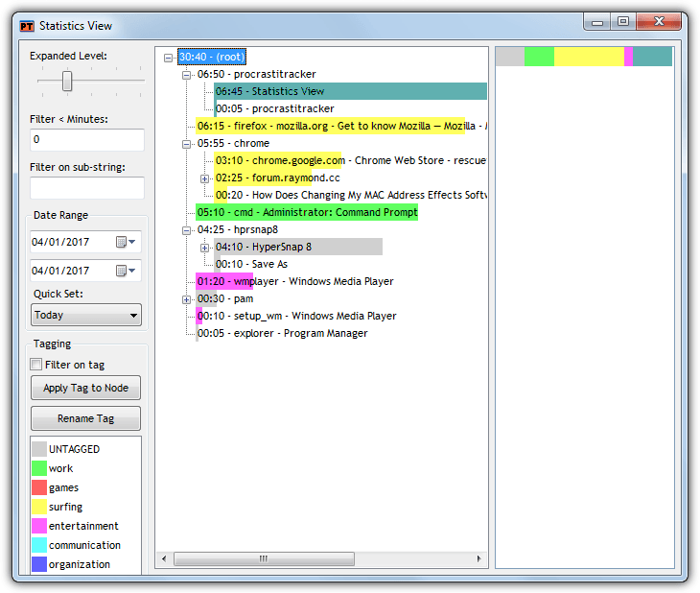Adjust the Expanded Level slider handle
Image resolution: width=700 pixels, height=593 pixels.
pyautogui.click(x=67, y=81)
